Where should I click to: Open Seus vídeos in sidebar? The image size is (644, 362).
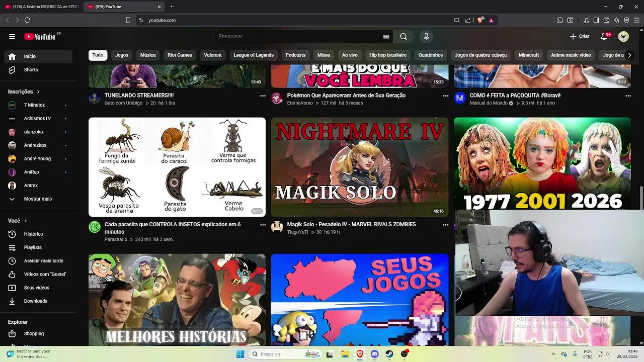click(38, 288)
